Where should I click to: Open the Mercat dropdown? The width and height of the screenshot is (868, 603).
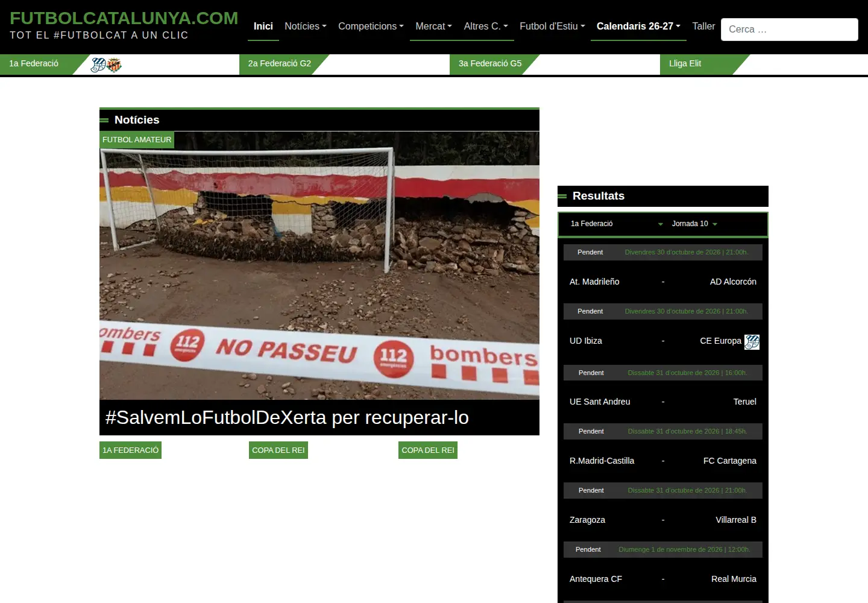(433, 27)
